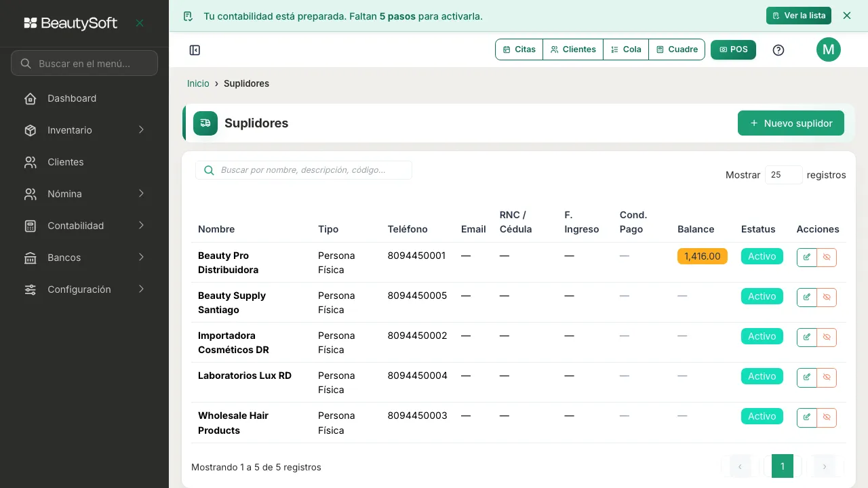Screen dimensions: 868x488
Task: Open the Cuadre shortcut
Action: coord(677,49)
